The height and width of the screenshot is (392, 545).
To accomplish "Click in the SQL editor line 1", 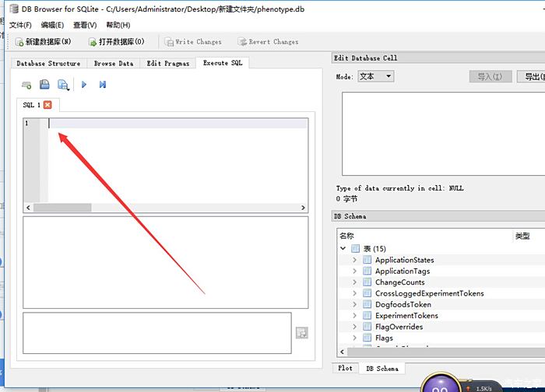I will [178, 123].
